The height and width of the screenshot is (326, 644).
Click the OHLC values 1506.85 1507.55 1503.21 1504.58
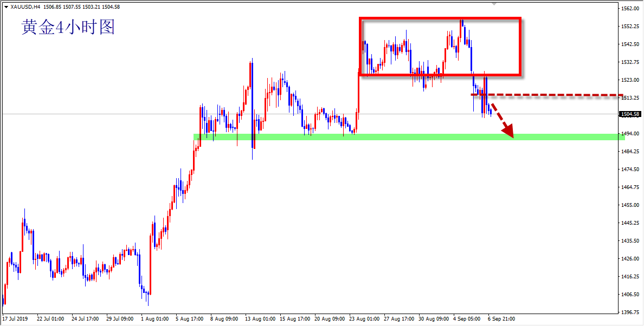click(x=81, y=6)
